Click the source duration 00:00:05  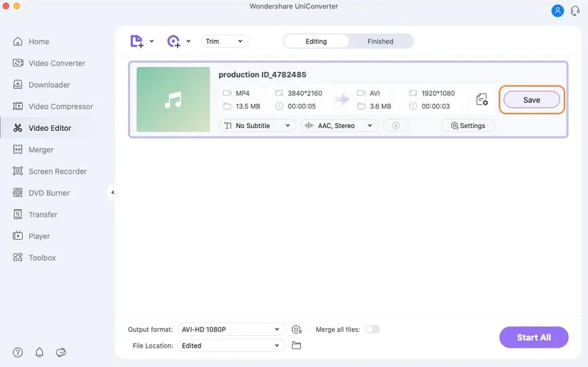pyautogui.click(x=302, y=106)
